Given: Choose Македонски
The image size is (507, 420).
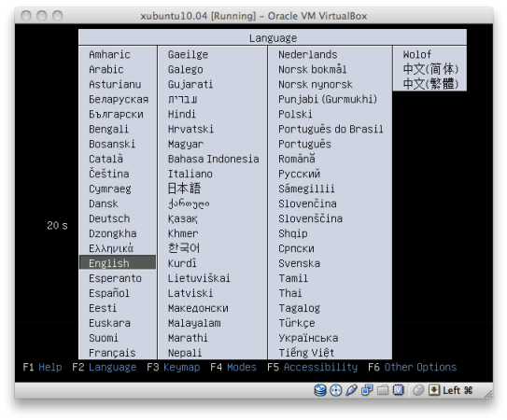Looking at the screenshot, I should click(198, 308).
